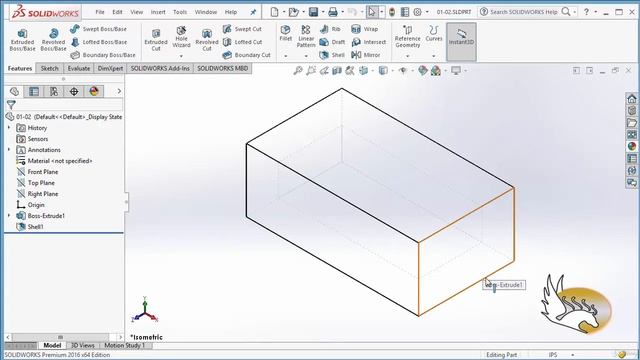Open Options gear settings
This screenshot has width=640, height=360.
417,12
